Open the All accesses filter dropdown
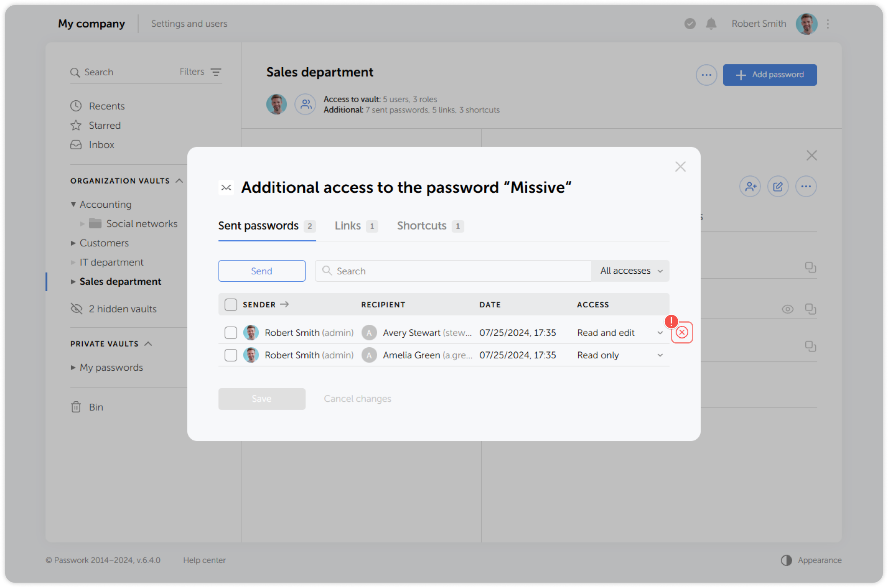 point(631,271)
